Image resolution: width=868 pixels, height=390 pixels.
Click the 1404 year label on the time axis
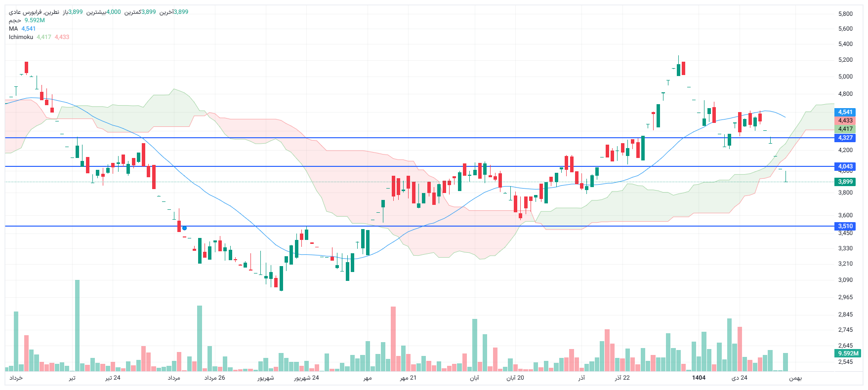[699, 378]
